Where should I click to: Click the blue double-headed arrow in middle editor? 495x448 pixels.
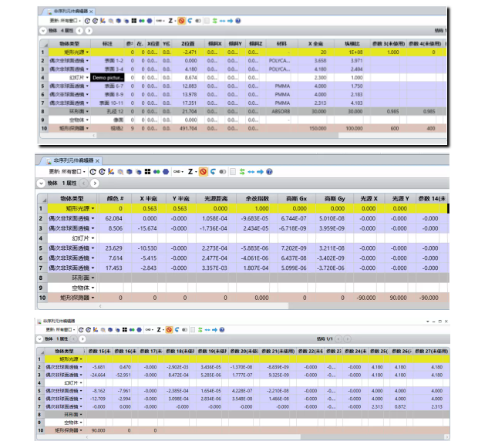click(x=251, y=172)
